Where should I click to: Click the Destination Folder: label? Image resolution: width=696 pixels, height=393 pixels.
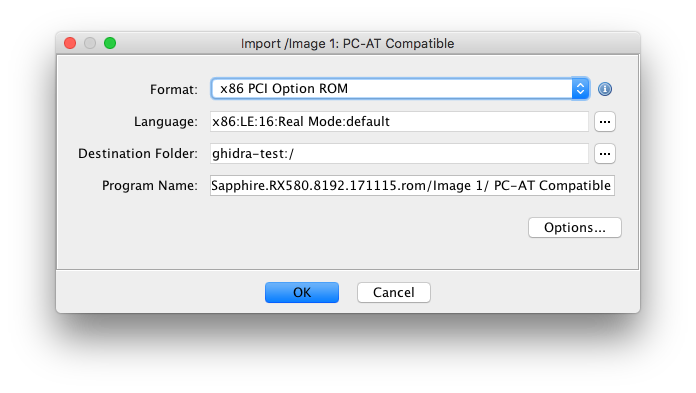(138, 154)
